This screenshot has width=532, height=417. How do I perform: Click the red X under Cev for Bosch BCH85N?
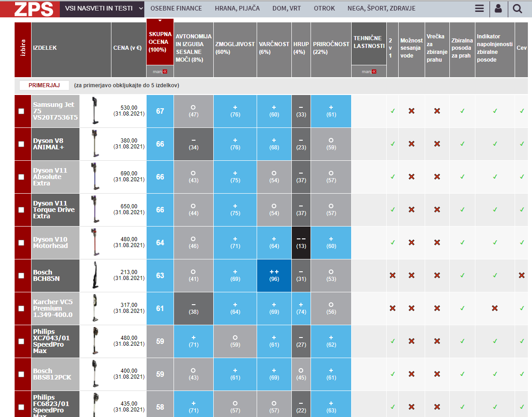click(522, 275)
